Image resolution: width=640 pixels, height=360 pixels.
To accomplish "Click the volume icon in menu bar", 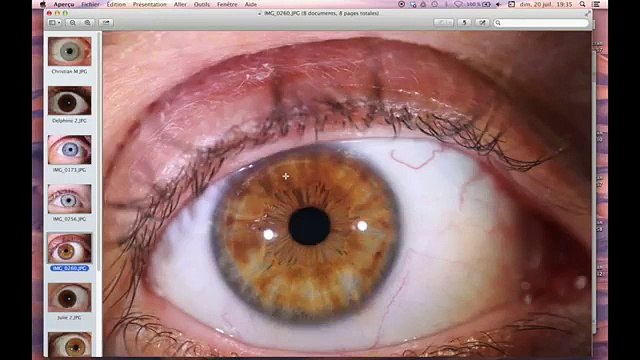I will click(499, 4).
